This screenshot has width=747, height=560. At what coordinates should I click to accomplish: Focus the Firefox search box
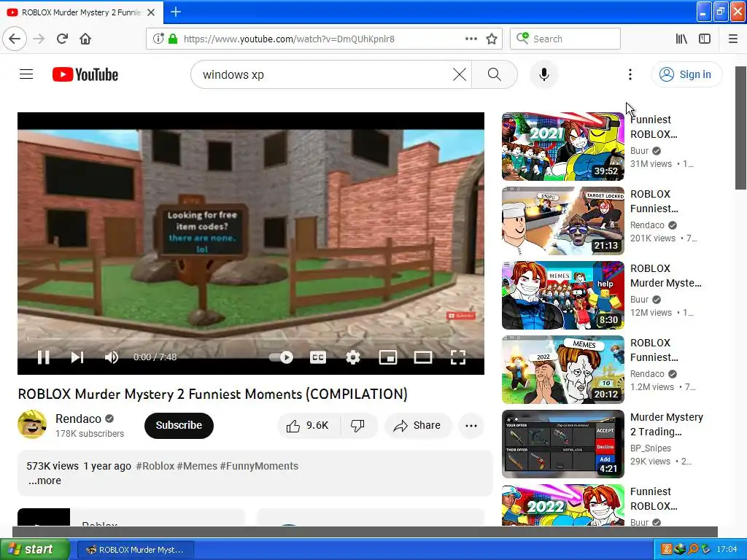click(565, 39)
